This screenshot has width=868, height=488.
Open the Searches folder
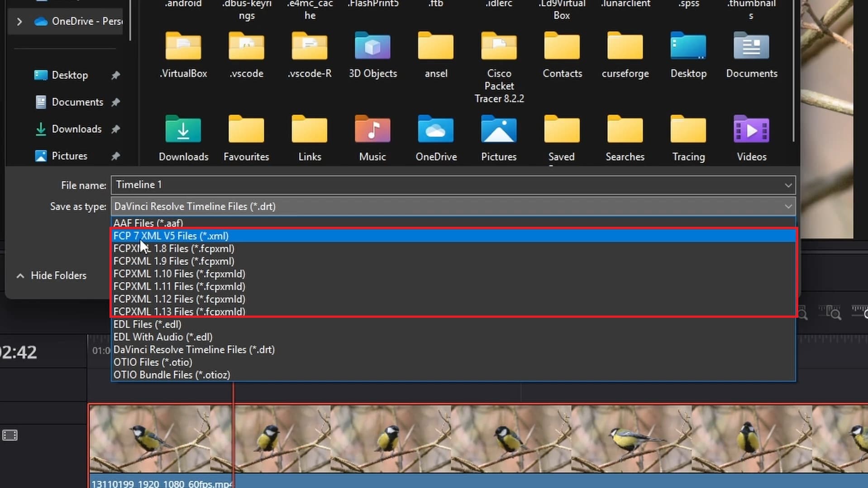625,139
